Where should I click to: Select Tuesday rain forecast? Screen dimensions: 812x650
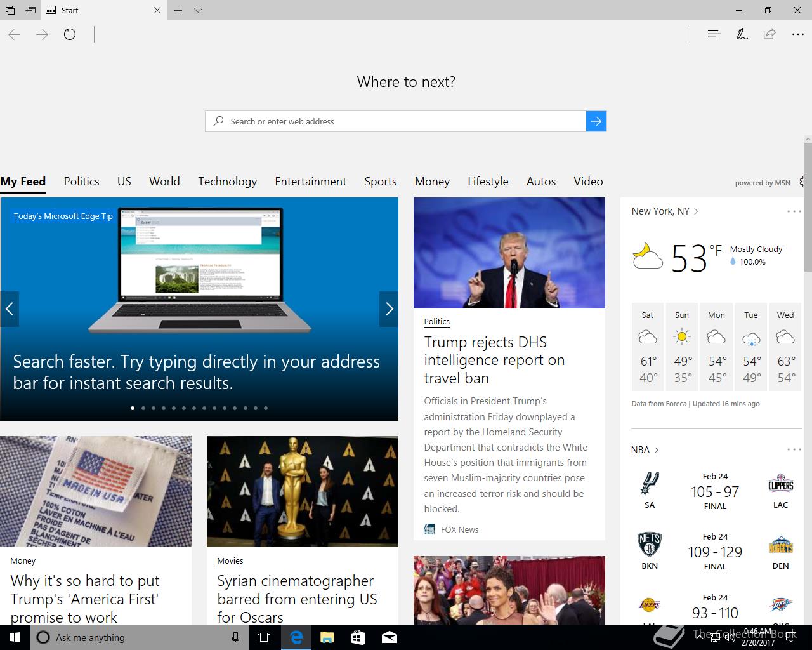751,347
